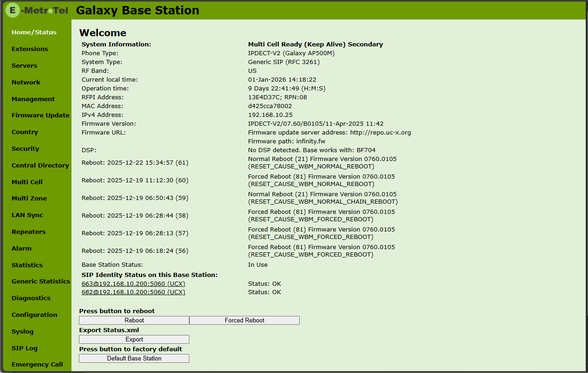Click the E-MetroTel logo

coord(37,10)
